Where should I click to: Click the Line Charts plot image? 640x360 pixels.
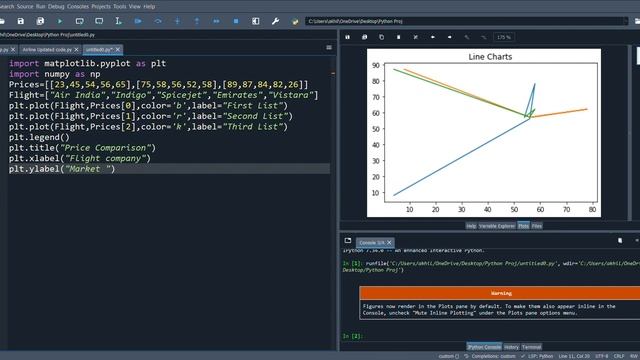484,133
